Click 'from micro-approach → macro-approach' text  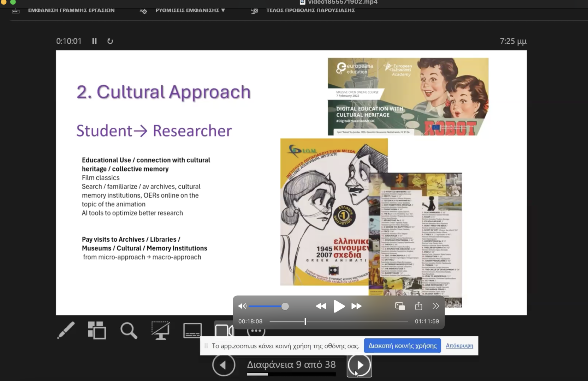[x=142, y=257]
